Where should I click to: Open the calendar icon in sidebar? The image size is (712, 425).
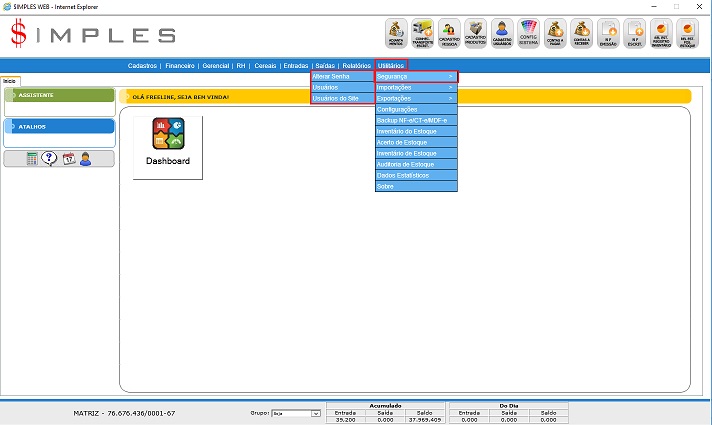pyautogui.click(x=69, y=158)
